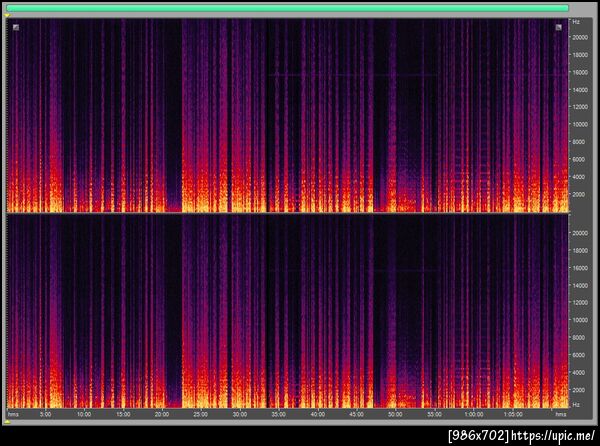Click 1:00:00 on the time ruler

click(474, 414)
